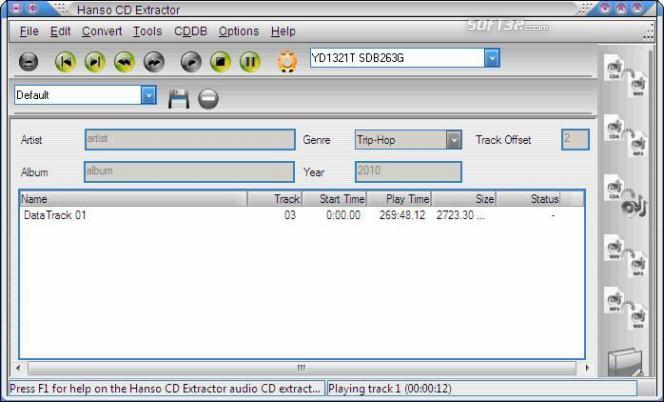Click the scrollbar right arrow
664x402 pixels.
tap(587, 368)
